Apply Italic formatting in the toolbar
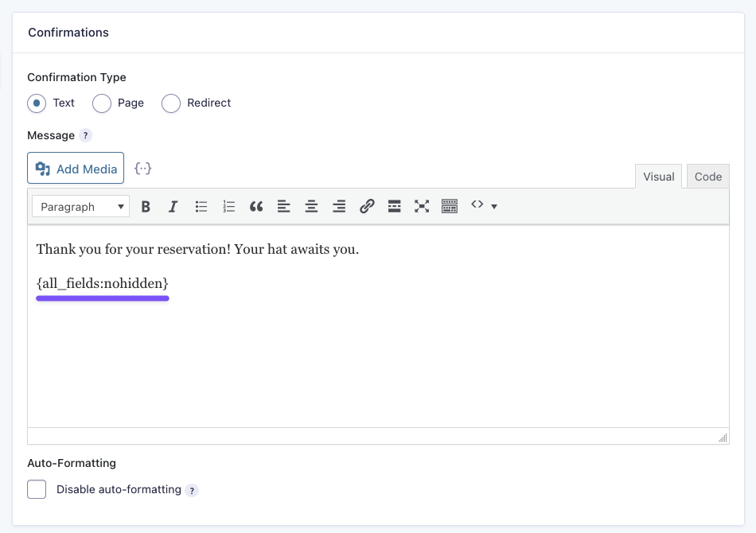The height and width of the screenshot is (533, 756). pyautogui.click(x=173, y=207)
